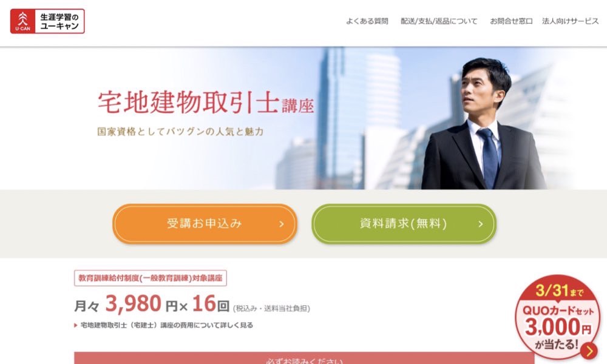Open 配送/支払/返品について page
This screenshot has width=607, height=364.
point(439,21)
